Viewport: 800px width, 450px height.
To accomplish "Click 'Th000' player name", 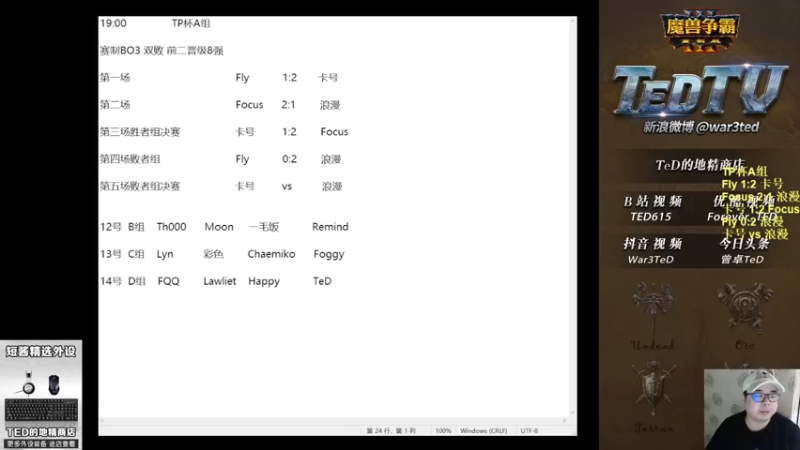I will (171, 227).
